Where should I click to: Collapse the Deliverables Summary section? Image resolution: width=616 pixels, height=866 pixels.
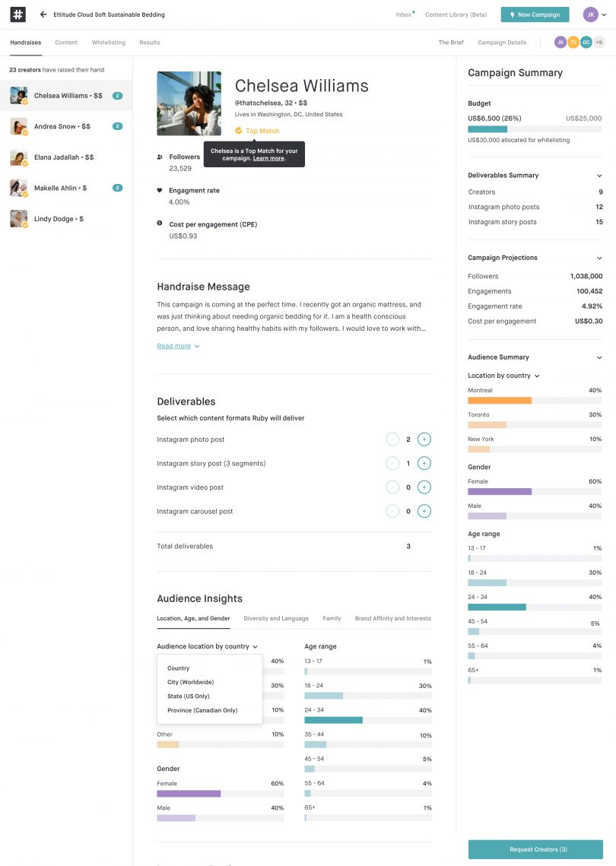(599, 176)
